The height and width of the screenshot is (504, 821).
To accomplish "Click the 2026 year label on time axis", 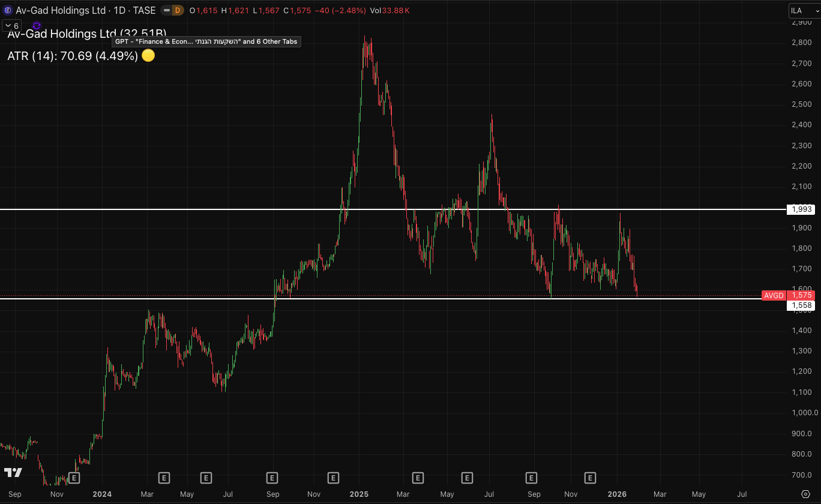I will click(x=618, y=494).
